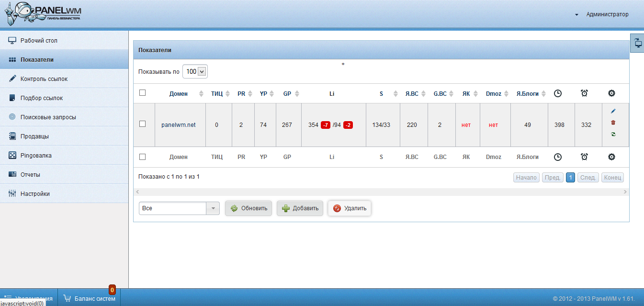Screen dimensions: 644x306
Task: Click the trash delete icon in row
Action: click(x=613, y=123)
